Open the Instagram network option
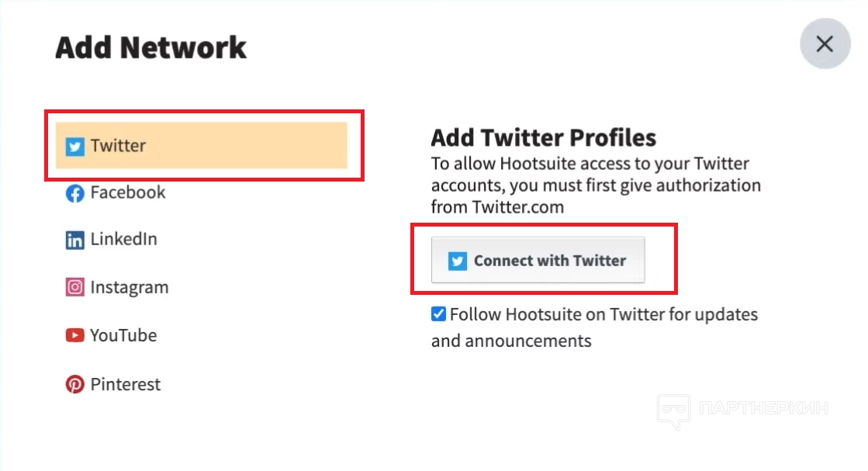Screen dimensions: 868x471 (x=129, y=287)
